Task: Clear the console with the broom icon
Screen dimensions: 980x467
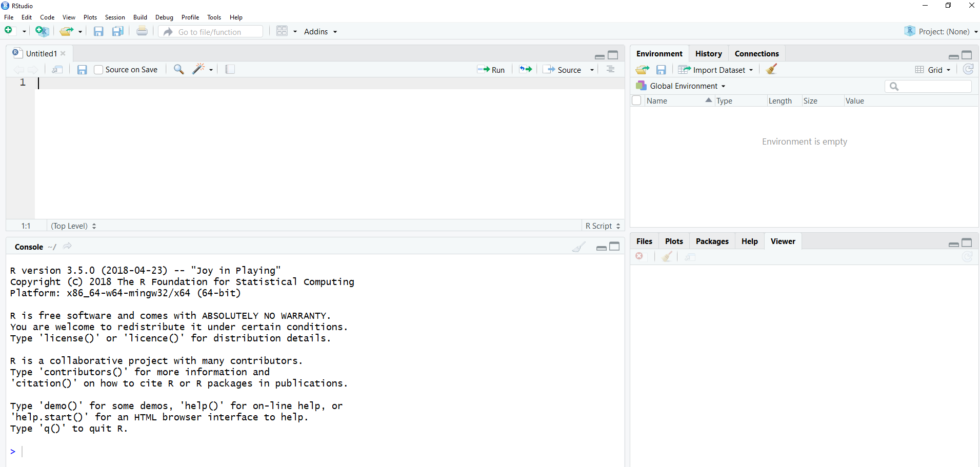Action: click(x=578, y=247)
